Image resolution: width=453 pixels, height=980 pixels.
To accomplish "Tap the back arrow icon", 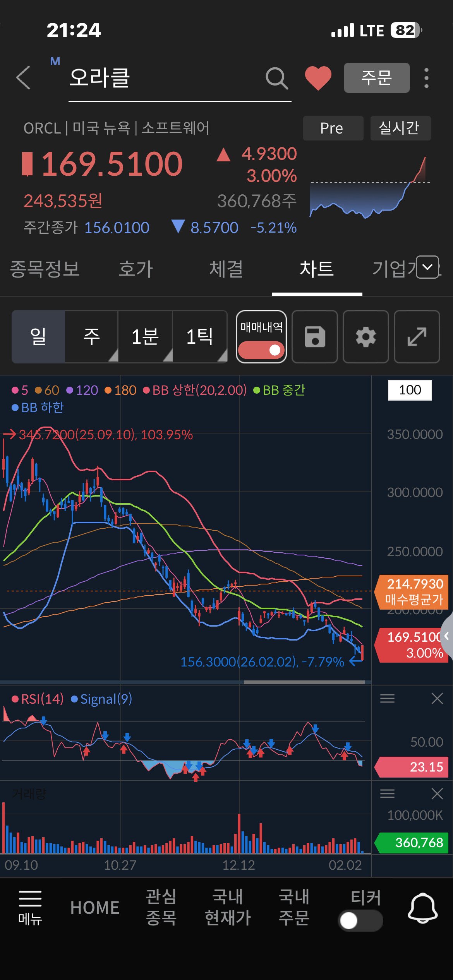I will pyautogui.click(x=23, y=78).
